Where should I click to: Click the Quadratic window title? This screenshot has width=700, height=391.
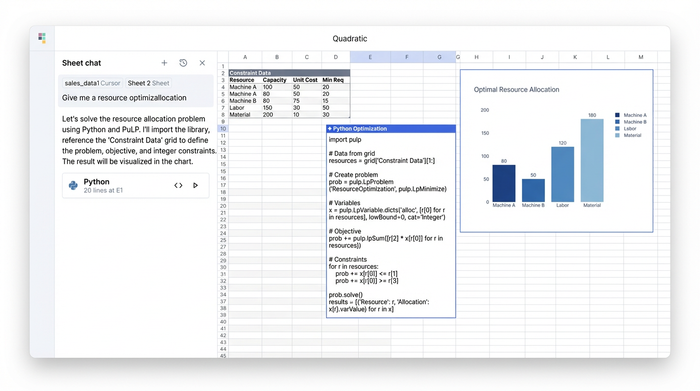point(350,38)
